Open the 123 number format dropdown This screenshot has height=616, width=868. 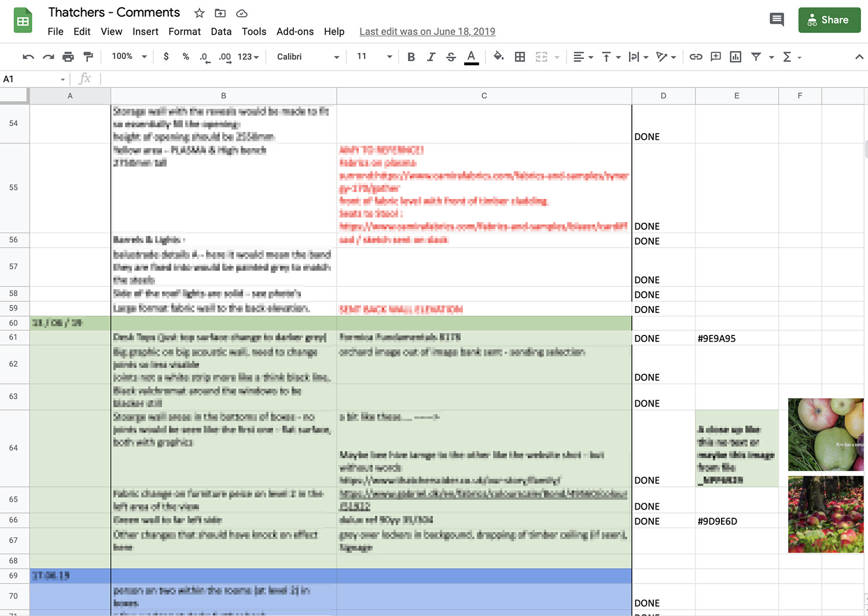248,57
